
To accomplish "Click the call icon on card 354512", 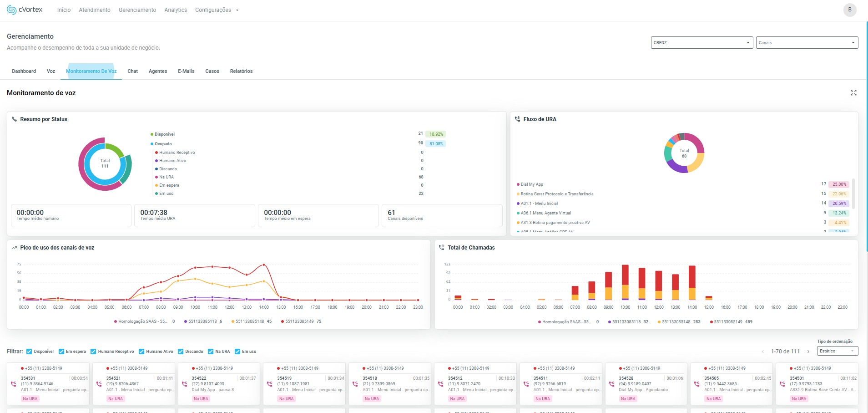I will 441,384.
